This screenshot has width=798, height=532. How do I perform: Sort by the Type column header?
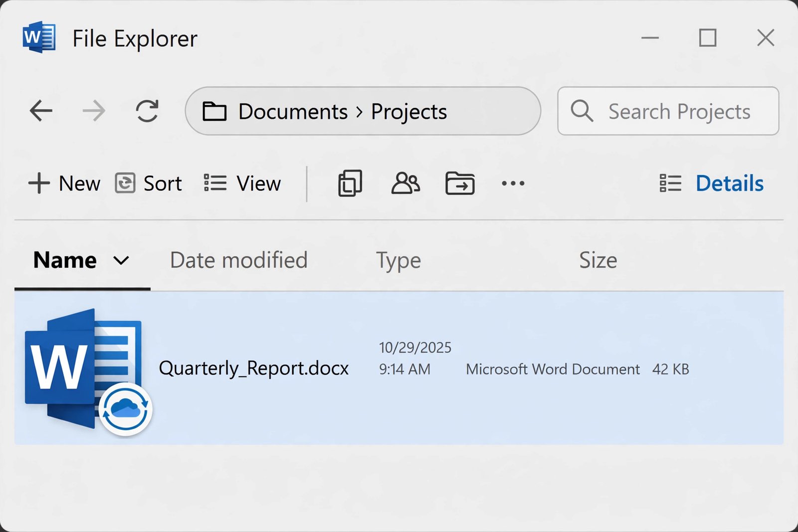coord(399,261)
